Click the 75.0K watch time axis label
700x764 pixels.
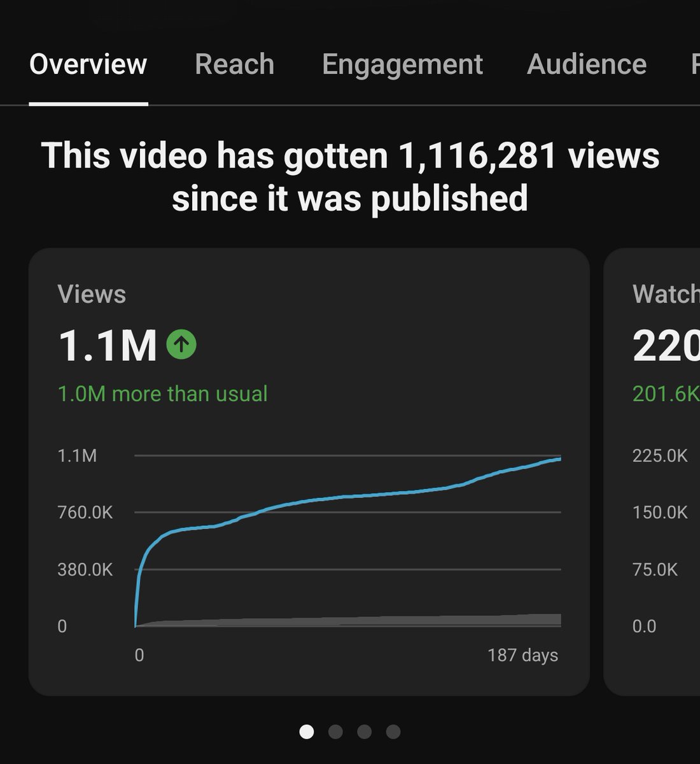point(655,569)
